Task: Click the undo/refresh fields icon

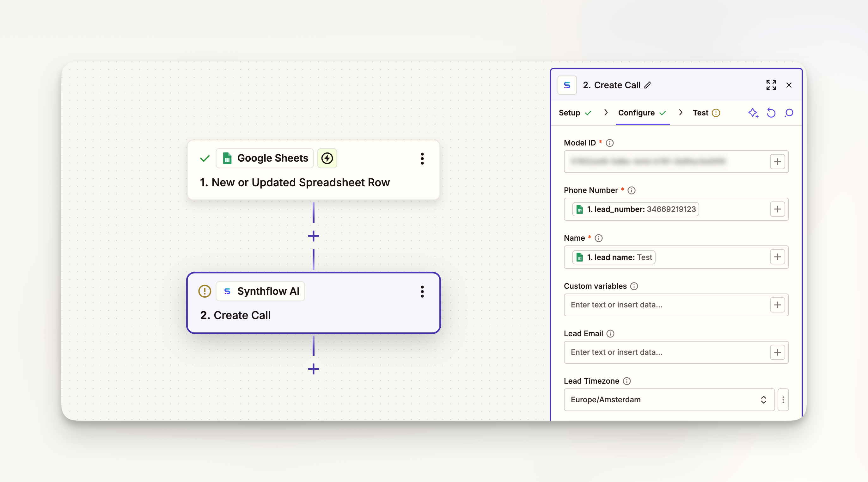Action: pyautogui.click(x=771, y=113)
